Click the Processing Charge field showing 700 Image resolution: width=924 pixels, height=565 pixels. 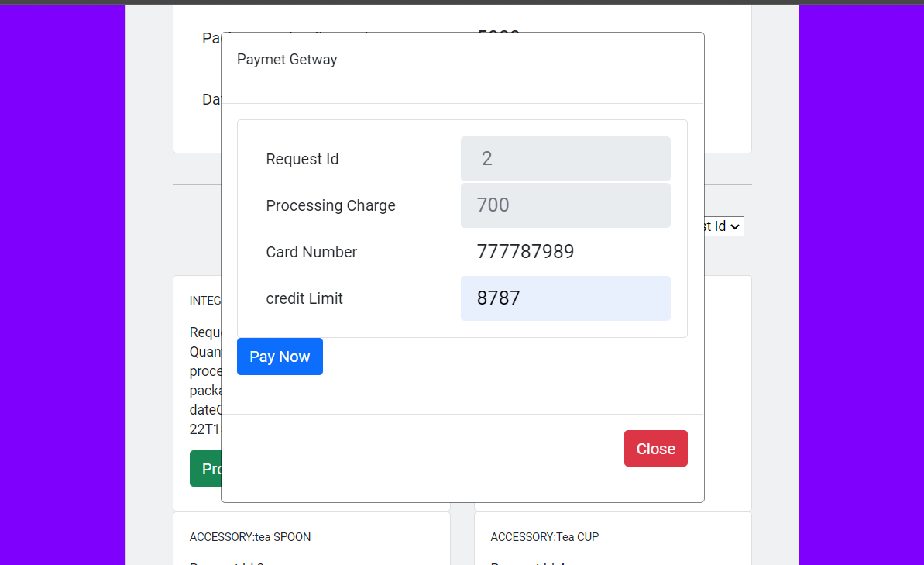pos(565,205)
